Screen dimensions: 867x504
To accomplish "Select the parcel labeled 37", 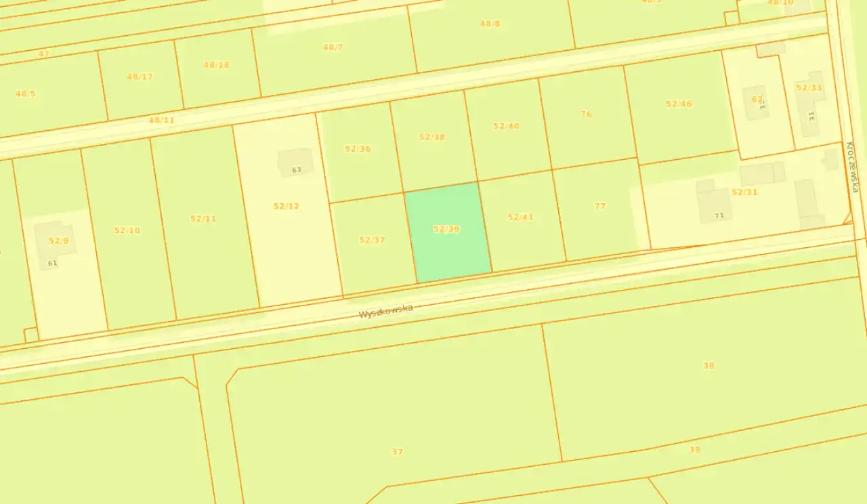I will [x=398, y=452].
